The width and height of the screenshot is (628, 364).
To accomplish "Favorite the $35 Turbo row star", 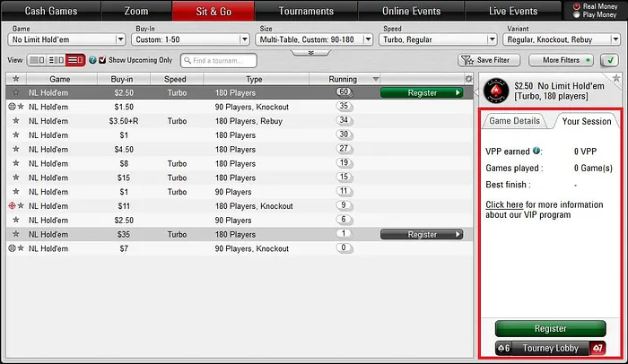I will click(16, 234).
